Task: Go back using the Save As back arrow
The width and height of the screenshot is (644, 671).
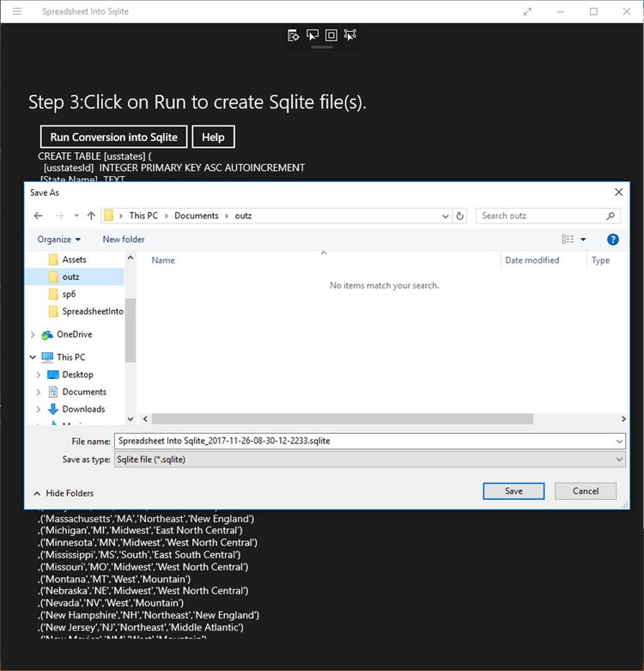Action: (38, 216)
